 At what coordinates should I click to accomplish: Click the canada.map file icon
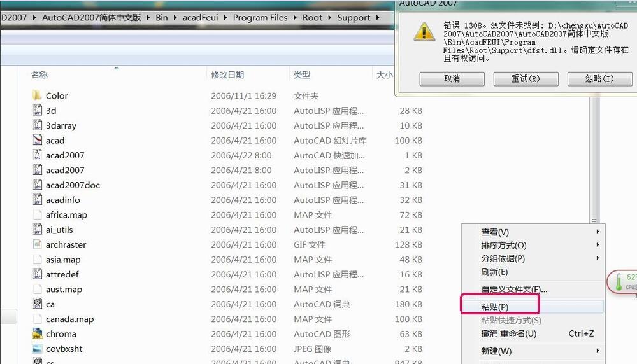38,319
